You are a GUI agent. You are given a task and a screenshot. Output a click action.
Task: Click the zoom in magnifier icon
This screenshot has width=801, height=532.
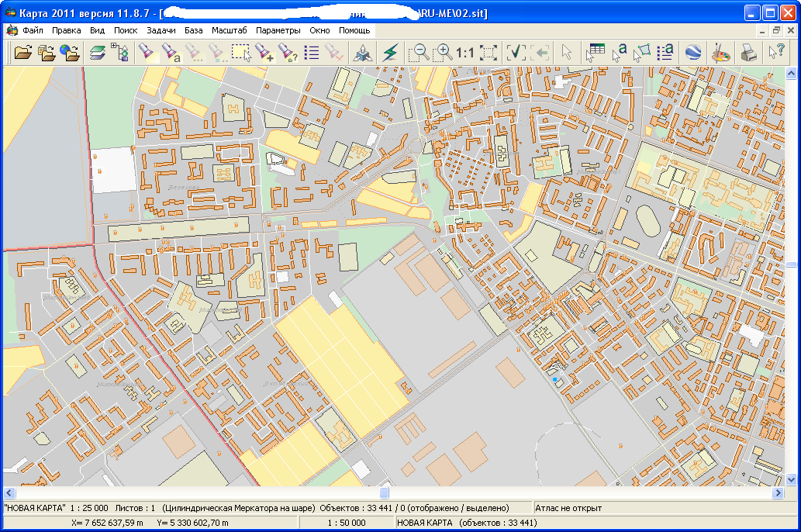pos(443,53)
